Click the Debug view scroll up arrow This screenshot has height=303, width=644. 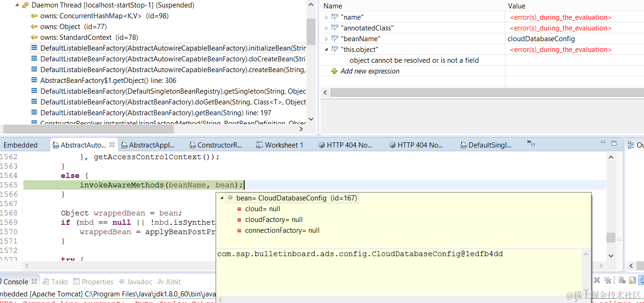click(x=311, y=4)
